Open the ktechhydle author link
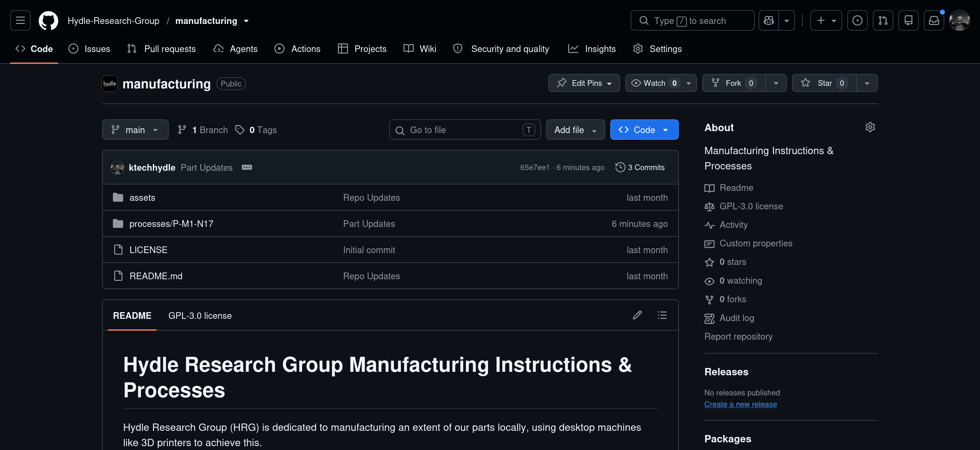 tap(152, 167)
